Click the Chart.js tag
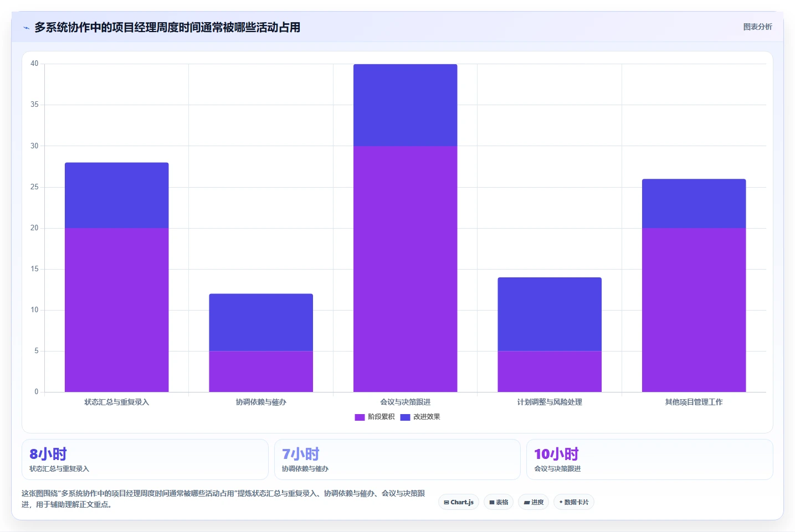 coord(459,502)
